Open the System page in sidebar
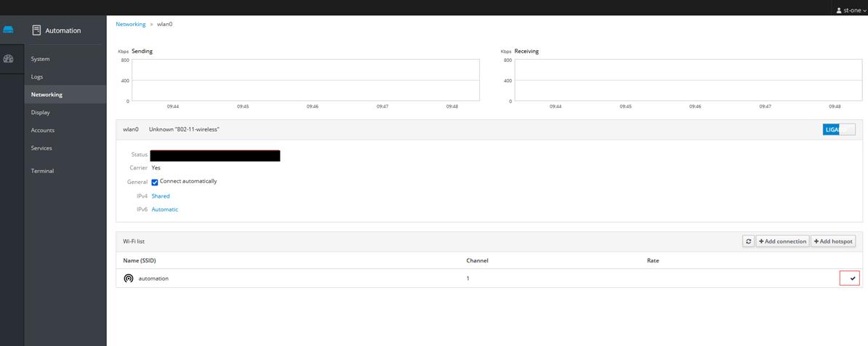868x346 pixels. tap(41, 59)
